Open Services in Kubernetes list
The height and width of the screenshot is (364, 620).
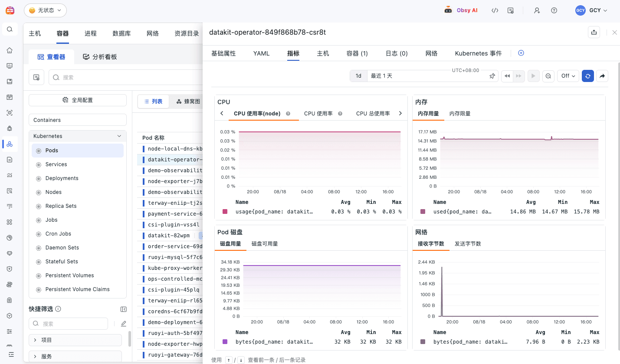[78, 164]
